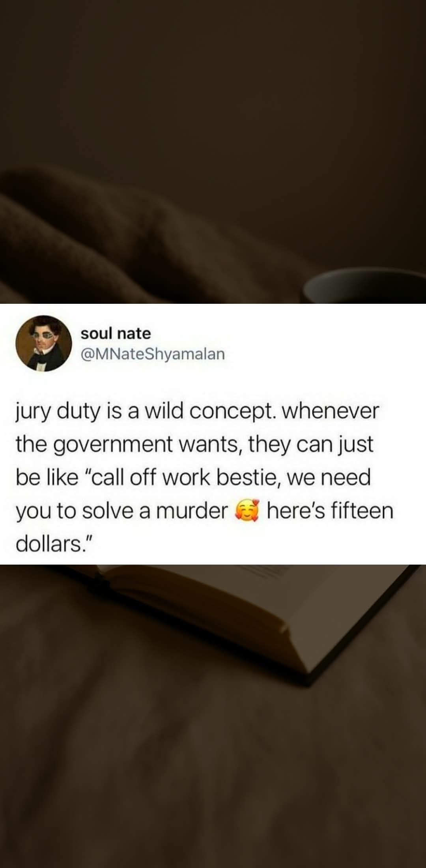Click the dark fabric below the book
426x868 pixels.
213,769
